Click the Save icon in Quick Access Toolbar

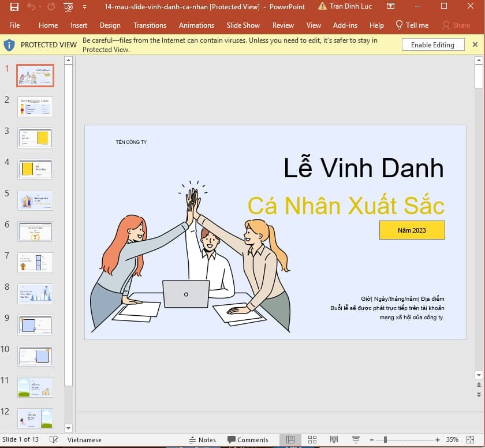click(x=14, y=7)
